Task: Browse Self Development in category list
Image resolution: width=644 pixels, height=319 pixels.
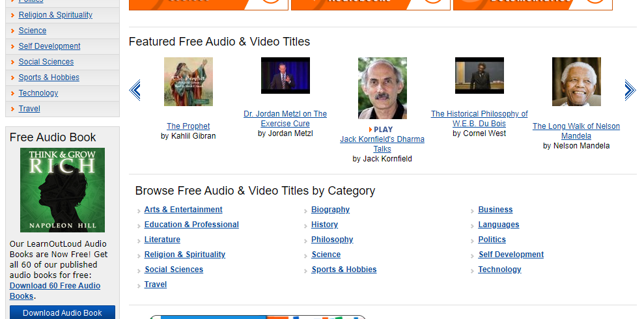Action: coord(511,255)
